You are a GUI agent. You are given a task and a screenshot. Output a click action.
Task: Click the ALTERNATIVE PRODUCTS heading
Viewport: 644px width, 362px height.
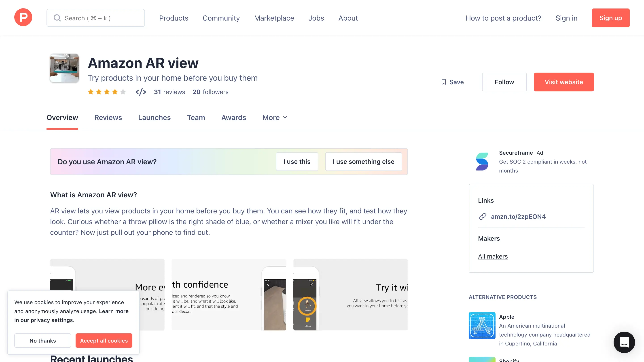502,297
